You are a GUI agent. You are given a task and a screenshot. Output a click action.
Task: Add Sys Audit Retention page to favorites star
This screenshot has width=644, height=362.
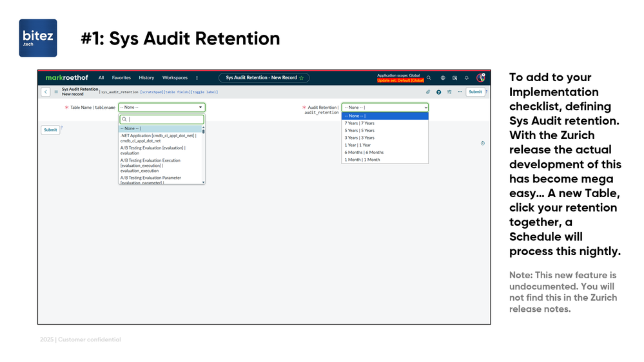[x=302, y=78]
